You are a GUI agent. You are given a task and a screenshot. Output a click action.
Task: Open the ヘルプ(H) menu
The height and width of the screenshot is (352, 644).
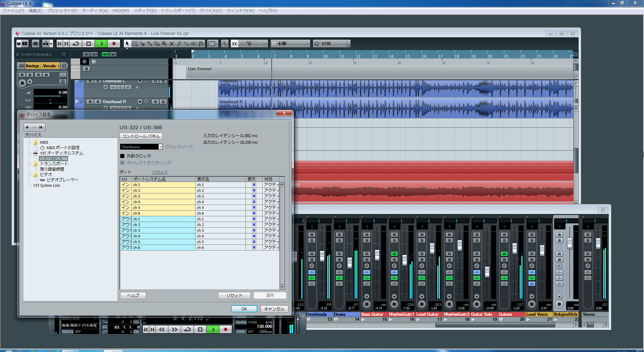(x=268, y=11)
